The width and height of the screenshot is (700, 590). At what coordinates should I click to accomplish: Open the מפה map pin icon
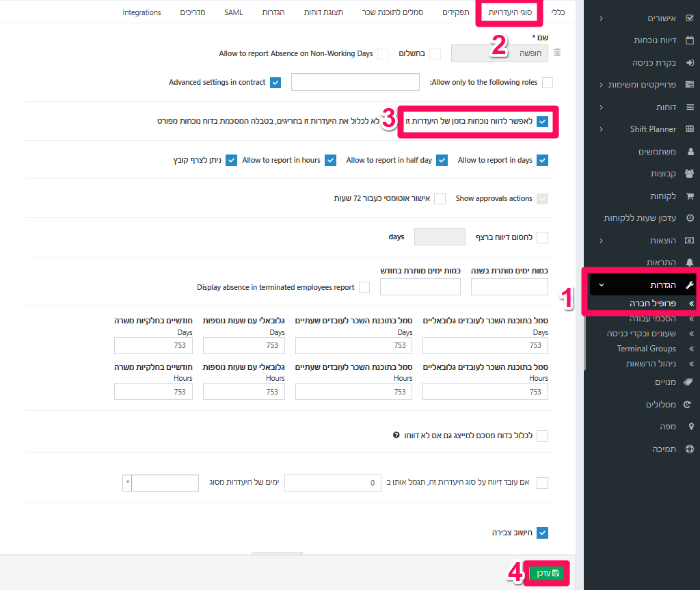coord(691,427)
